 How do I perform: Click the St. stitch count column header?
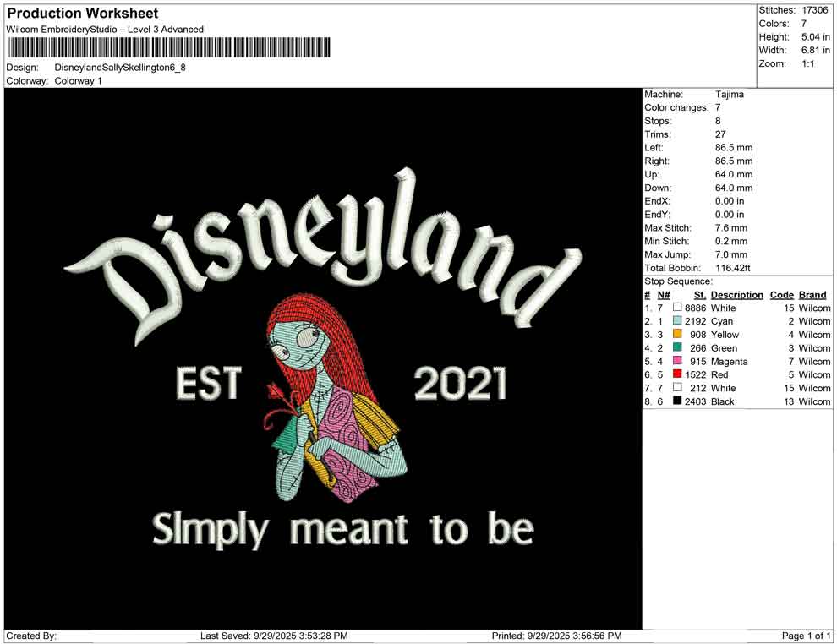pos(699,295)
